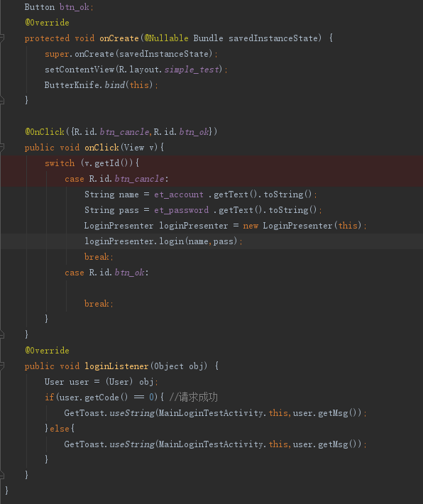
Task: Click the 'else' keyword
Action: [x=60, y=429]
